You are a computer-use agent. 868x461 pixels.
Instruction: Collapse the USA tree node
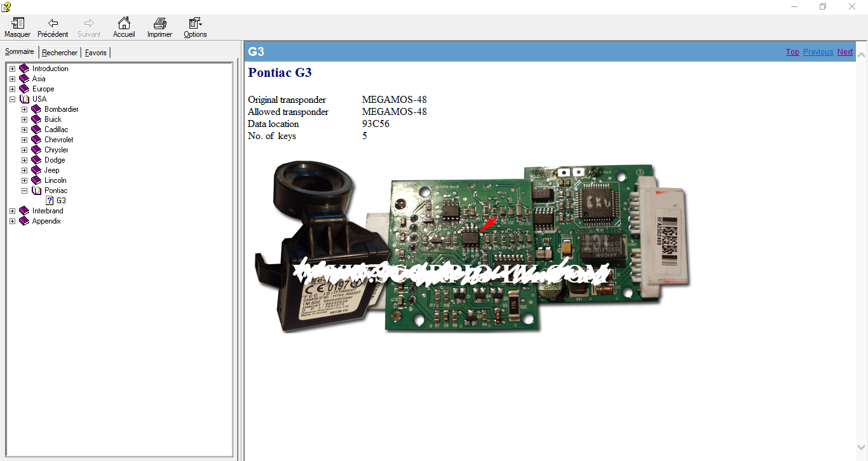pos(12,99)
